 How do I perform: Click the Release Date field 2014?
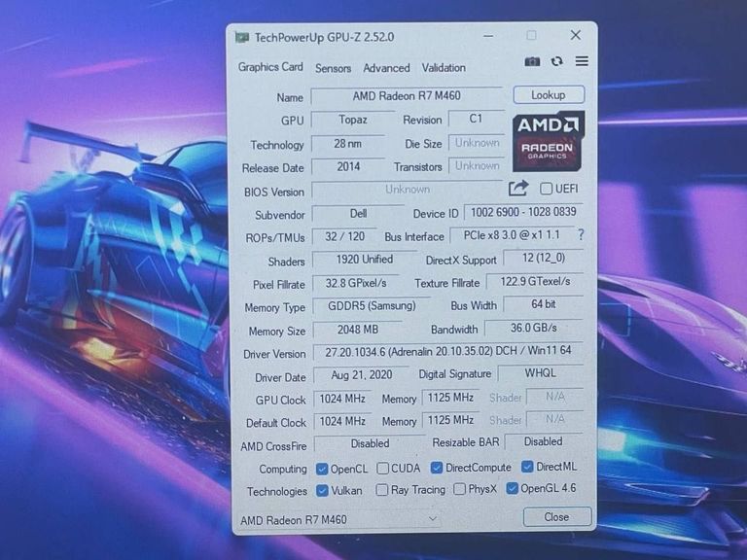click(348, 166)
